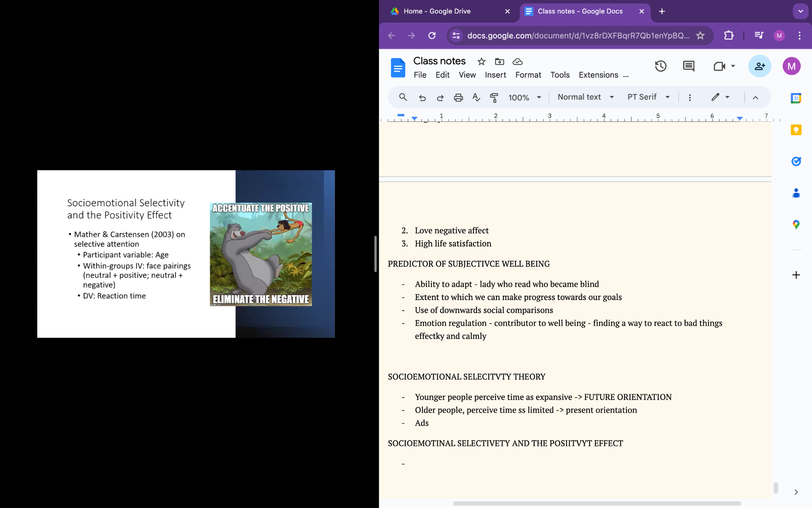Open Google Tasks from side panel

click(796, 162)
